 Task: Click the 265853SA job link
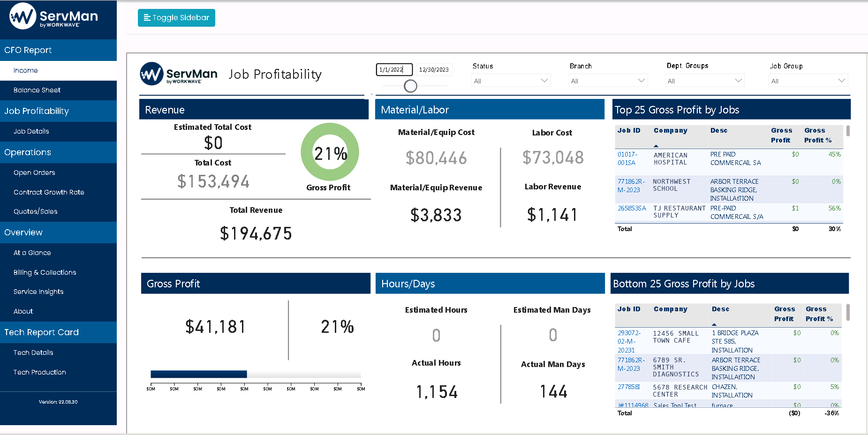pos(632,209)
